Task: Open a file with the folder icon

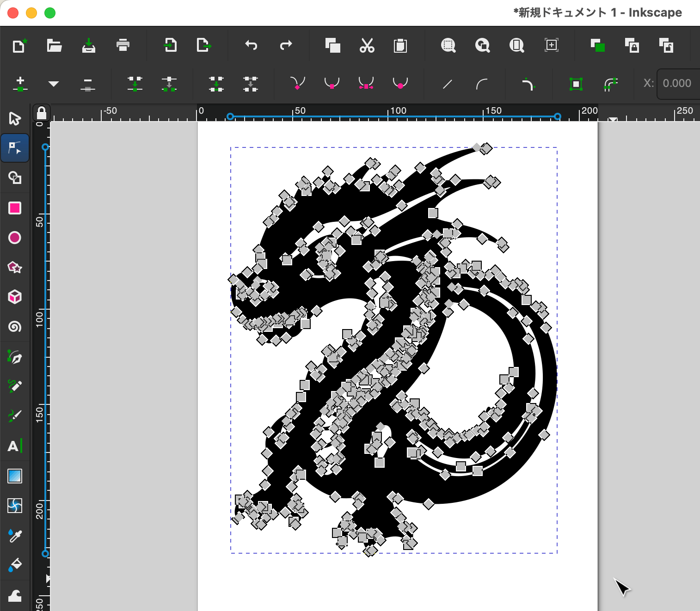Action: [54, 45]
